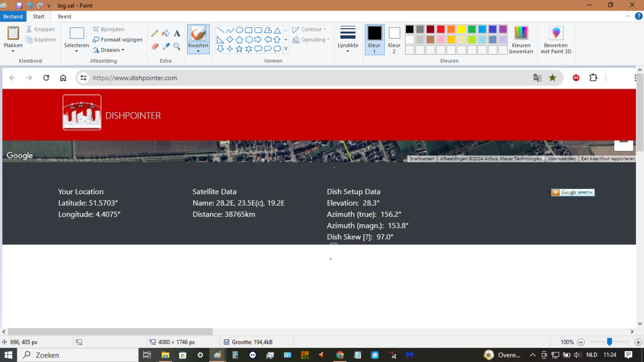
Task: Select the Fill with color bucket tool
Action: coord(166,33)
